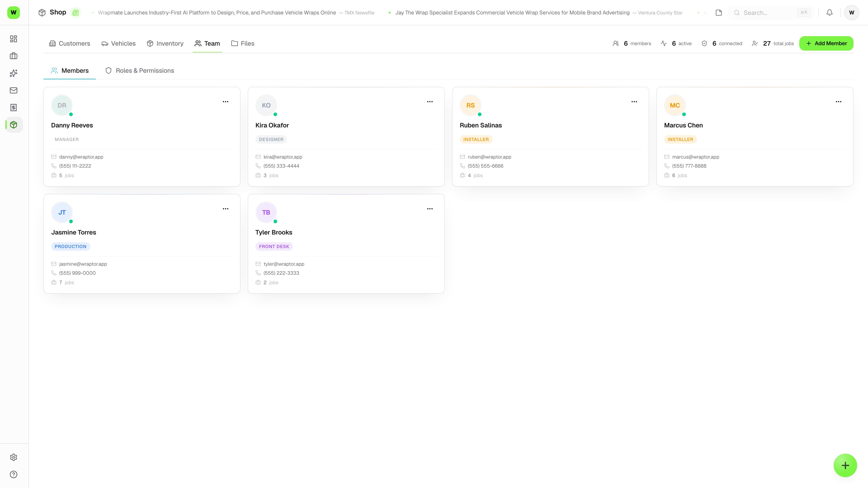868x488 pixels.
Task: Click the green W logo
Action: 14,12
